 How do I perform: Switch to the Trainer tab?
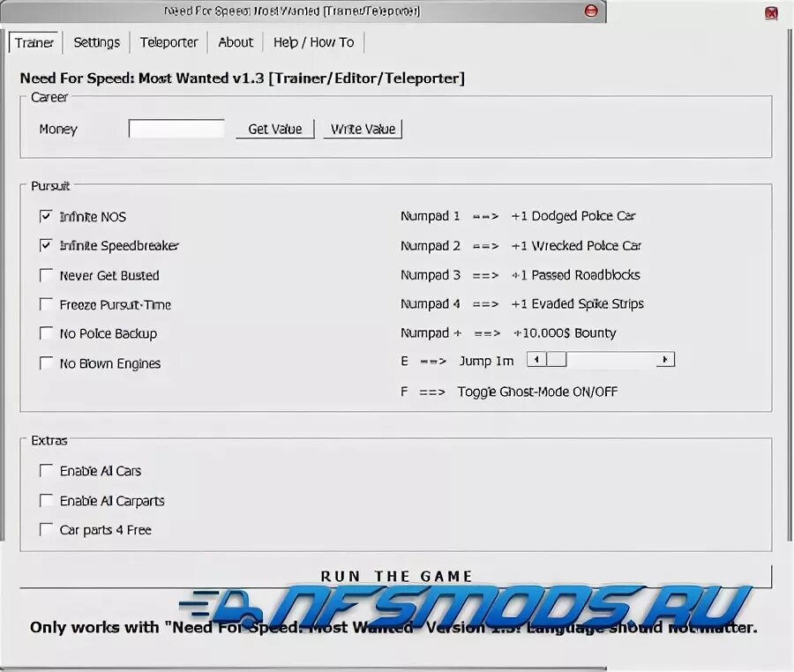34,42
